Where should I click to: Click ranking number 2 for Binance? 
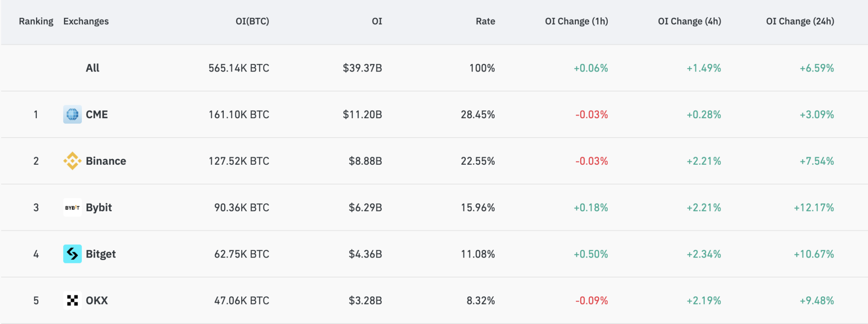36,161
